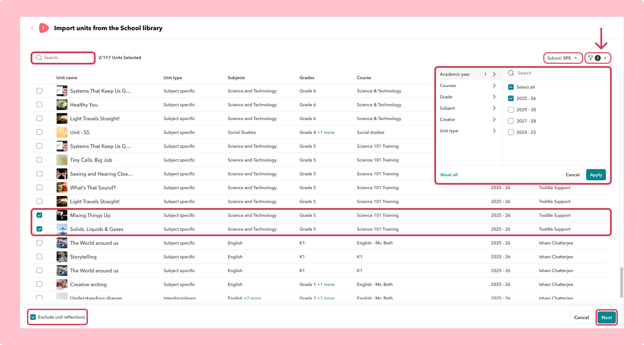The height and width of the screenshot is (345, 644).
Task: Uncheck the 2025 - 26 academic year
Action: click(x=511, y=98)
